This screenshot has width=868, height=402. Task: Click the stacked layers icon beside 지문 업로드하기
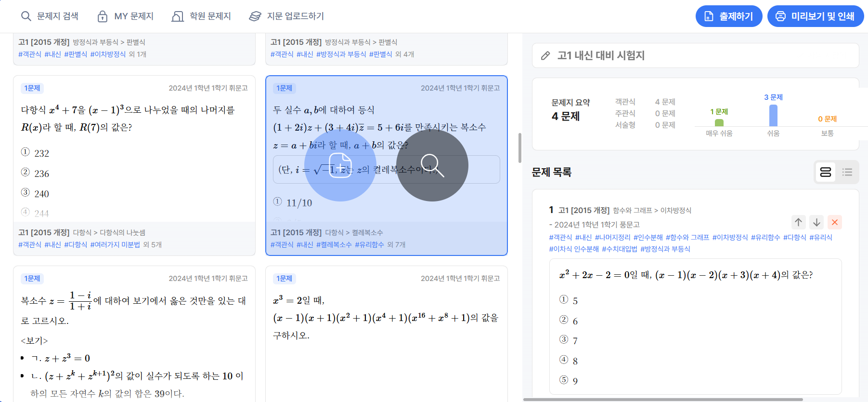click(255, 16)
